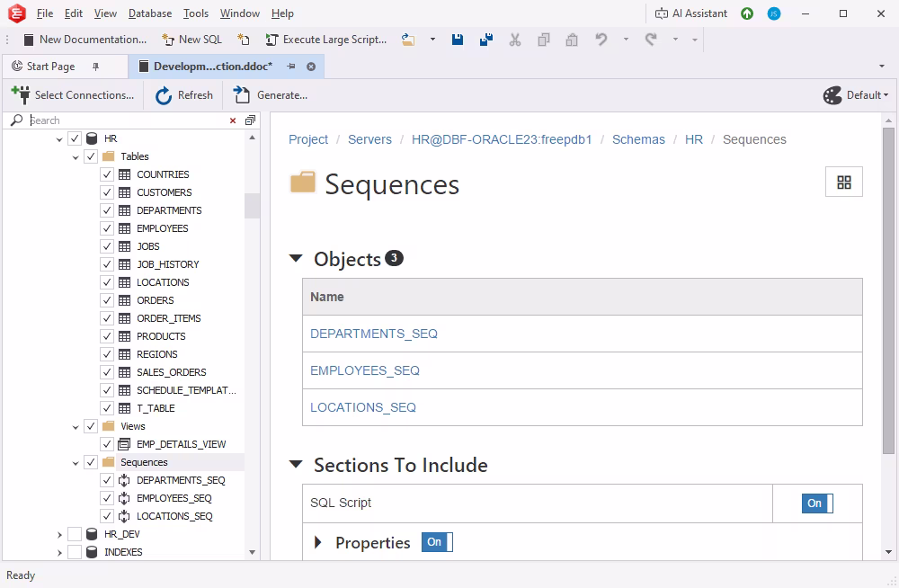Click the Paste icon in toolbar
This screenshot has height=588, width=899.
click(x=572, y=40)
